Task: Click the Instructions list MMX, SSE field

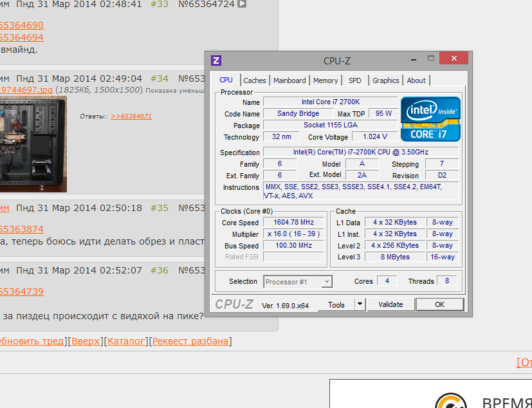Action: [x=361, y=191]
